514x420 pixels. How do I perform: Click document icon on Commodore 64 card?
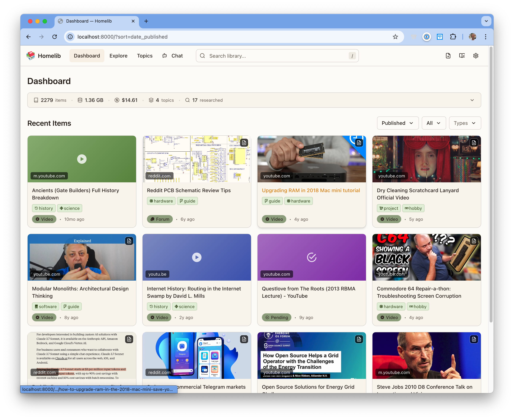click(x=474, y=241)
